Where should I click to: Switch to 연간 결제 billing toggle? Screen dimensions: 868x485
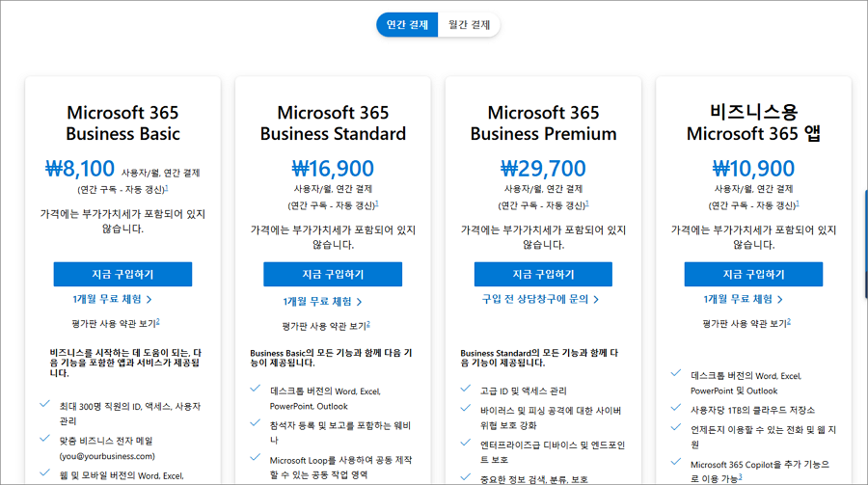(x=407, y=25)
